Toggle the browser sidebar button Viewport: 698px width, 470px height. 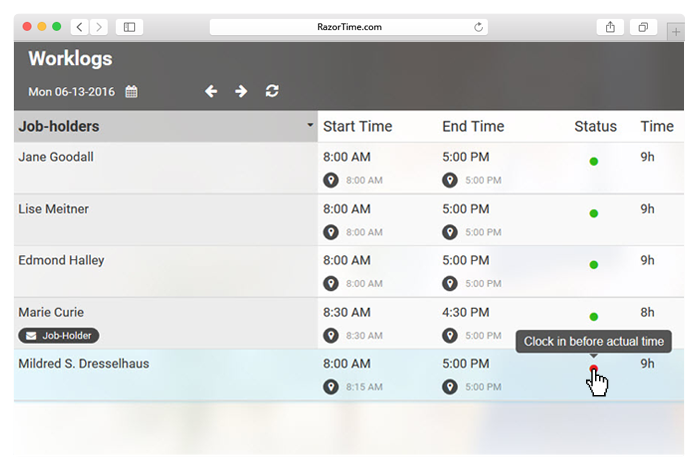(x=129, y=27)
